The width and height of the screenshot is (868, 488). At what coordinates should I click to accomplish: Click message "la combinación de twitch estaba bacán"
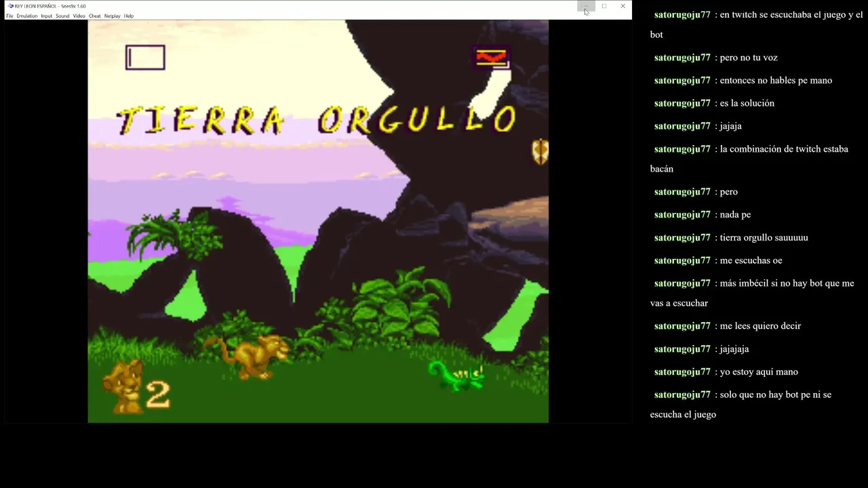coord(749,159)
